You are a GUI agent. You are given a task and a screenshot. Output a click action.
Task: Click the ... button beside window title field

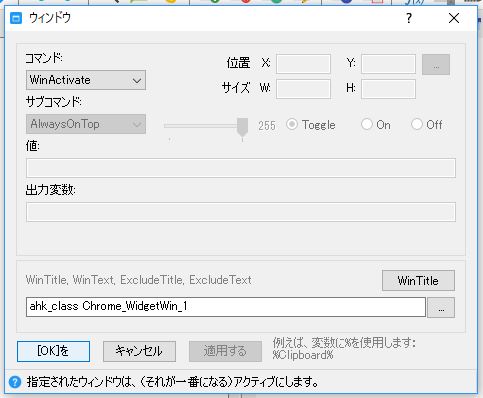(x=441, y=307)
